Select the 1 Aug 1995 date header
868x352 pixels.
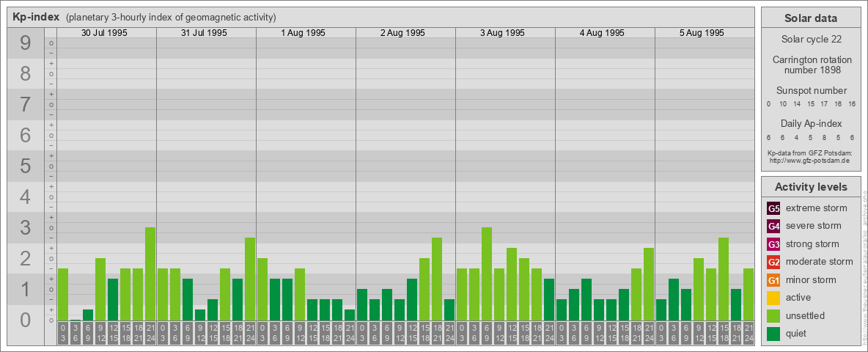coord(304,33)
